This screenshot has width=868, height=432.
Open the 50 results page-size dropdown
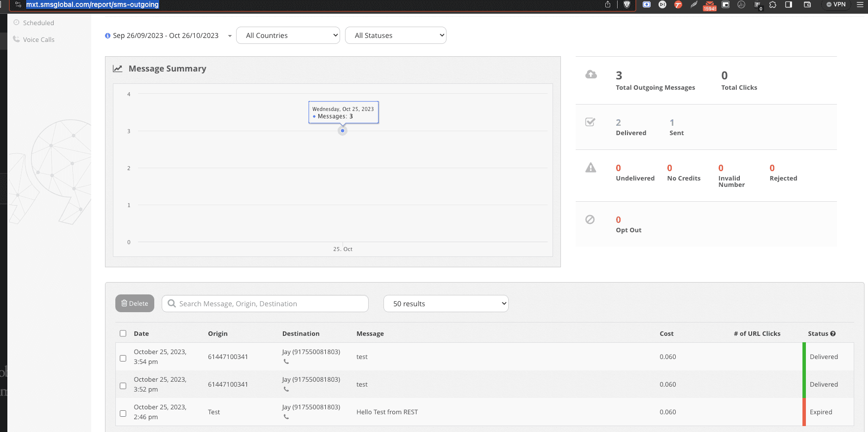pyautogui.click(x=446, y=304)
